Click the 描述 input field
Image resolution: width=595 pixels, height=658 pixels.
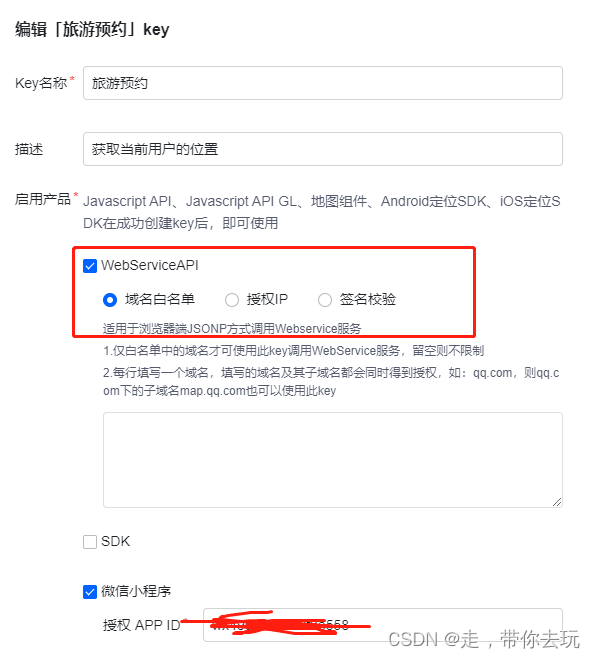point(323,149)
